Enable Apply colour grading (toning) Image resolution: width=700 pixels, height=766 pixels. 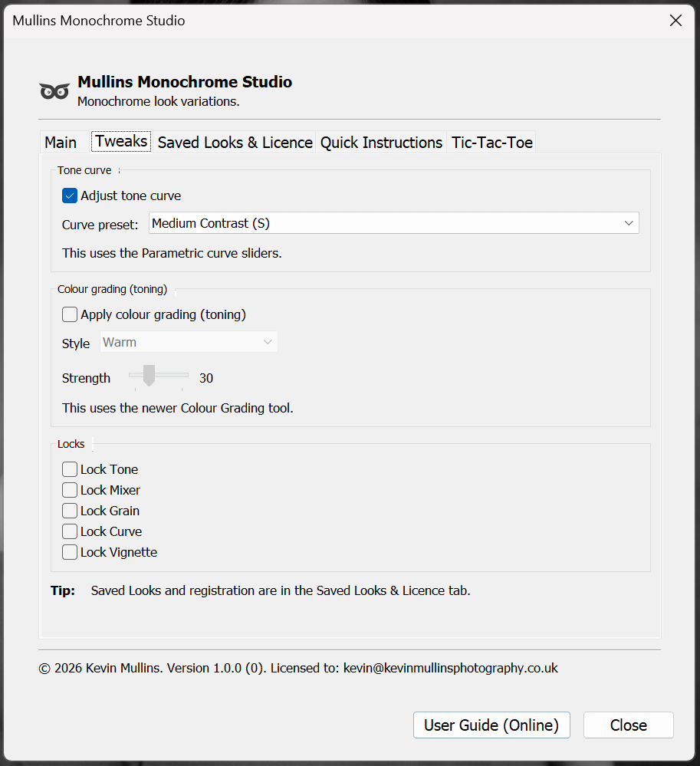click(x=70, y=314)
